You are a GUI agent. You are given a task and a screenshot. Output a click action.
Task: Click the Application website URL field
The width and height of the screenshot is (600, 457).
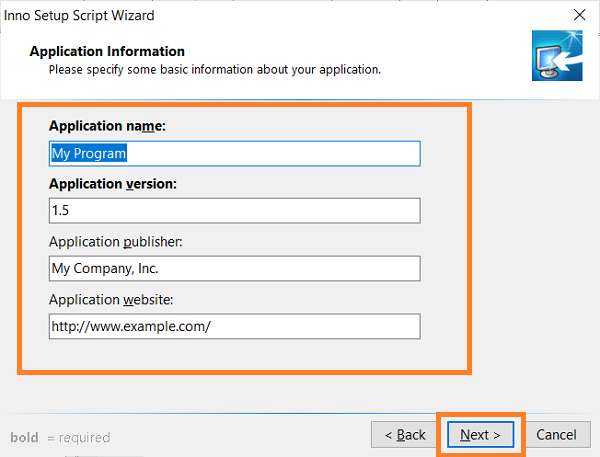pyautogui.click(x=235, y=326)
